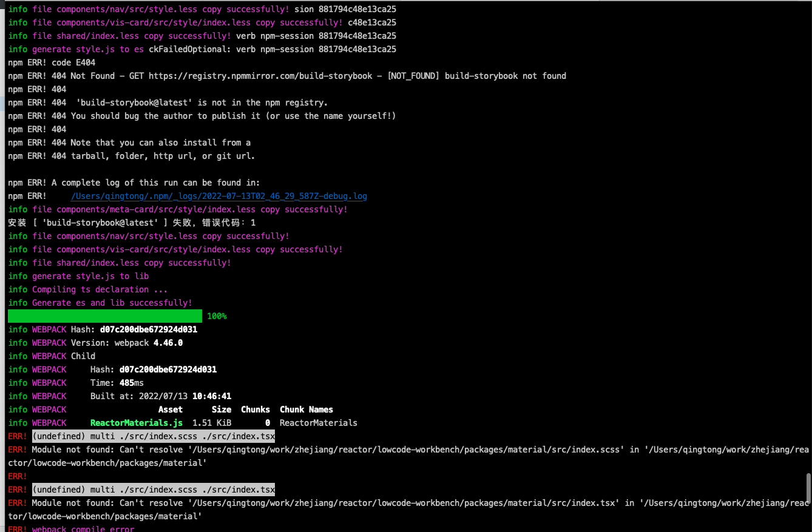Screen dimensions: 812x532
Task: Click the green 100% progress label
Action: click(x=217, y=316)
